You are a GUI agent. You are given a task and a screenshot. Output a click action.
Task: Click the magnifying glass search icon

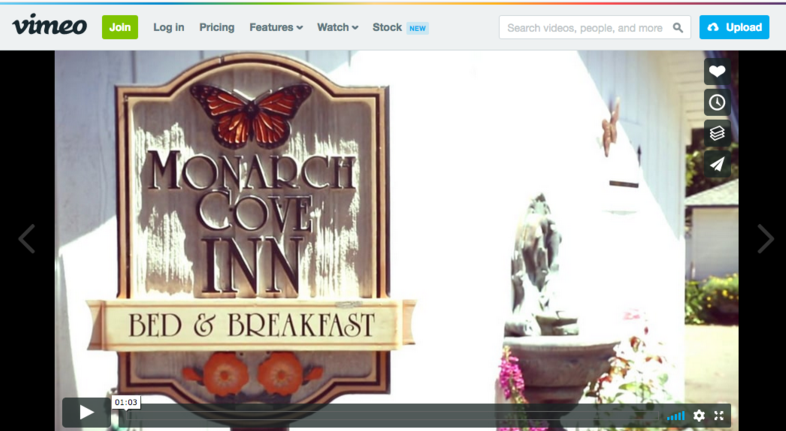[x=678, y=28]
